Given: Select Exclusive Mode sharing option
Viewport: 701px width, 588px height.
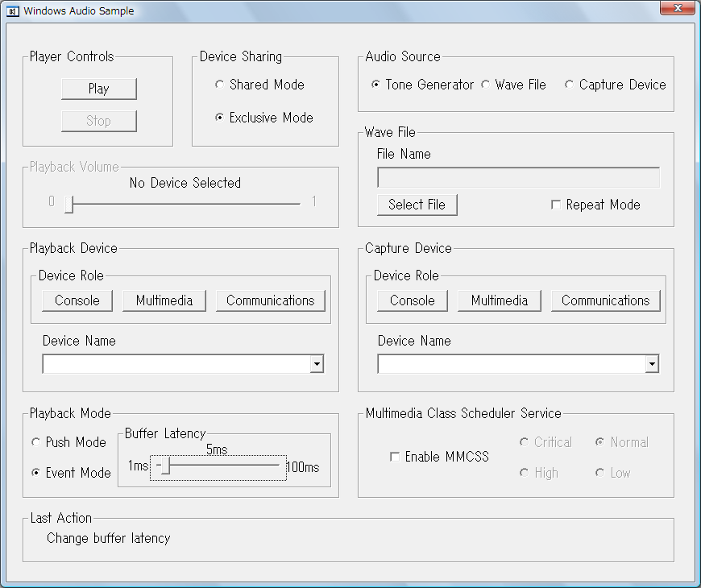Looking at the screenshot, I should coord(219,118).
